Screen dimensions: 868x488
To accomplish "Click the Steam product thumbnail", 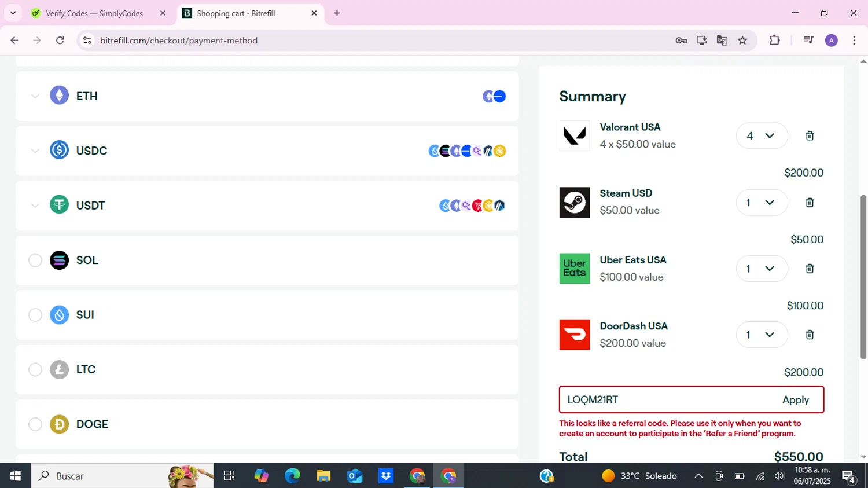I will [575, 203].
